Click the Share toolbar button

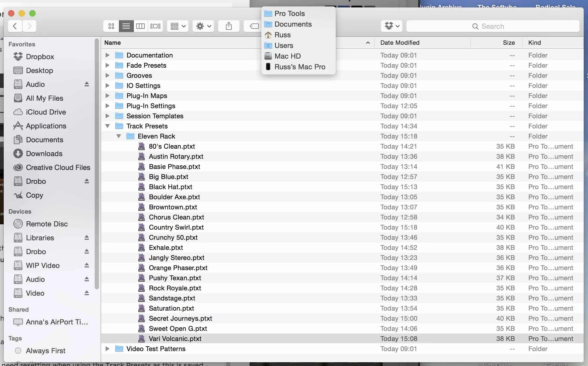pyautogui.click(x=229, y=26)
